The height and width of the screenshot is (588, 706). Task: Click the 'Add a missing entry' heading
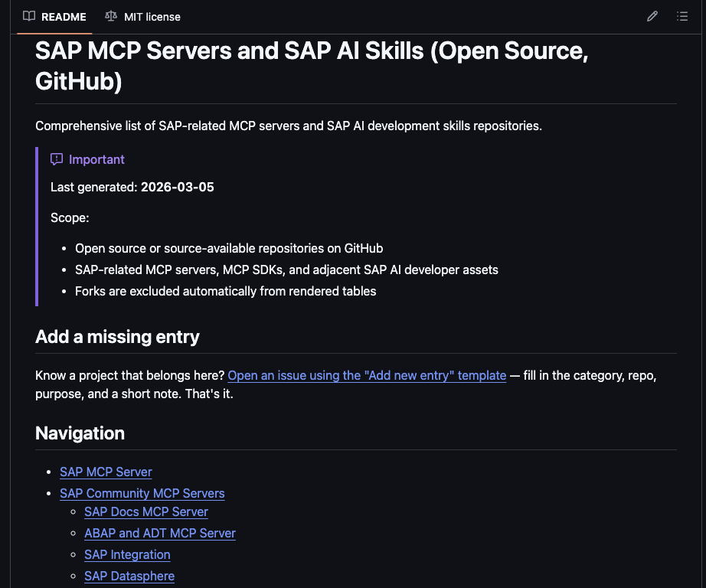point(117,337)
